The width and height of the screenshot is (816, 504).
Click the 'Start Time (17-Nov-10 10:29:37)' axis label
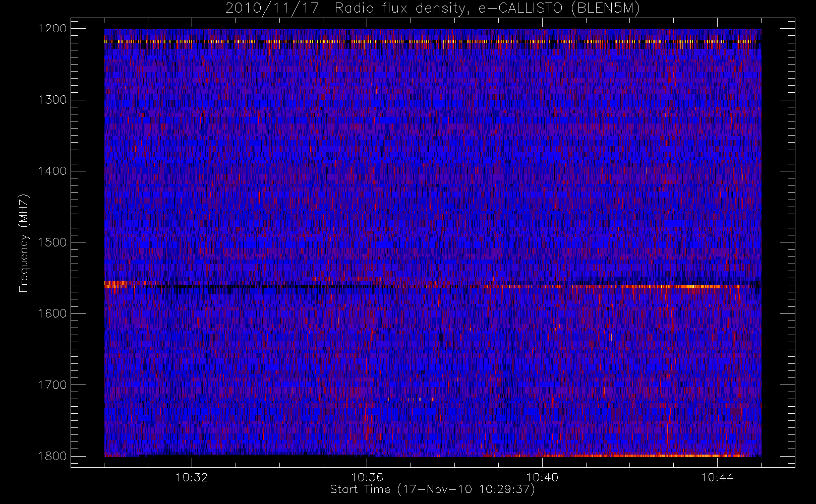point(432,489)
